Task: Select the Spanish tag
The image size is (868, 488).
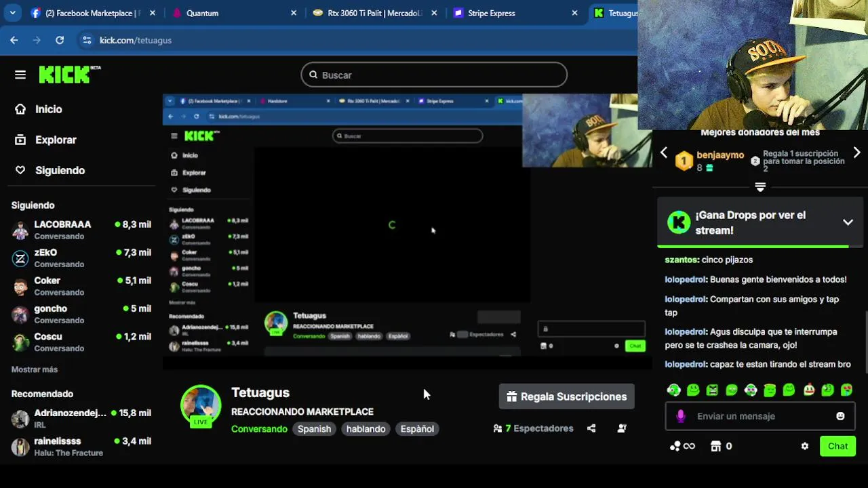Action: (x=314, y=428)
